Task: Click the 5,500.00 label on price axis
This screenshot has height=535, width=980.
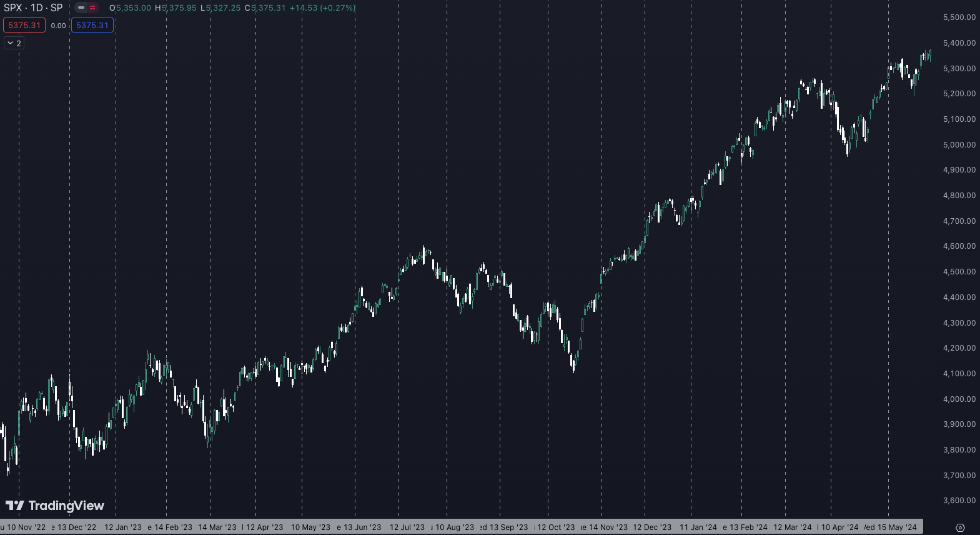Action: (959, 17)
